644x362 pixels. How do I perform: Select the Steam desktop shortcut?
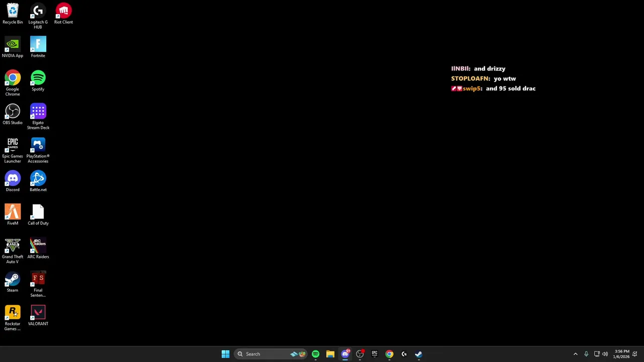coord(13,282)
